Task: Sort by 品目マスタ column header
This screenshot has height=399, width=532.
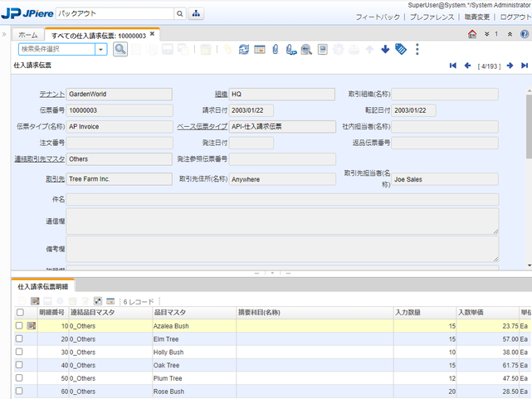Action: (x=194, y=313)
